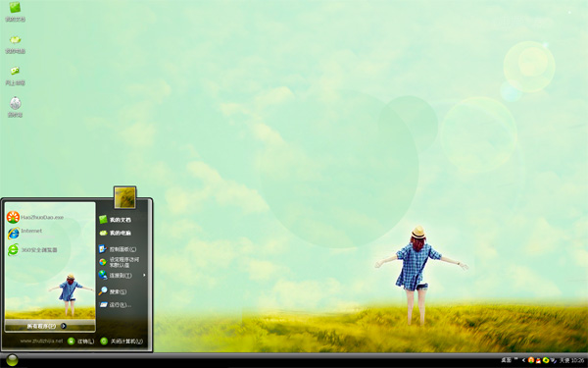
Task: Open My Documents in Start menu right pane
Action: (115, 220)
